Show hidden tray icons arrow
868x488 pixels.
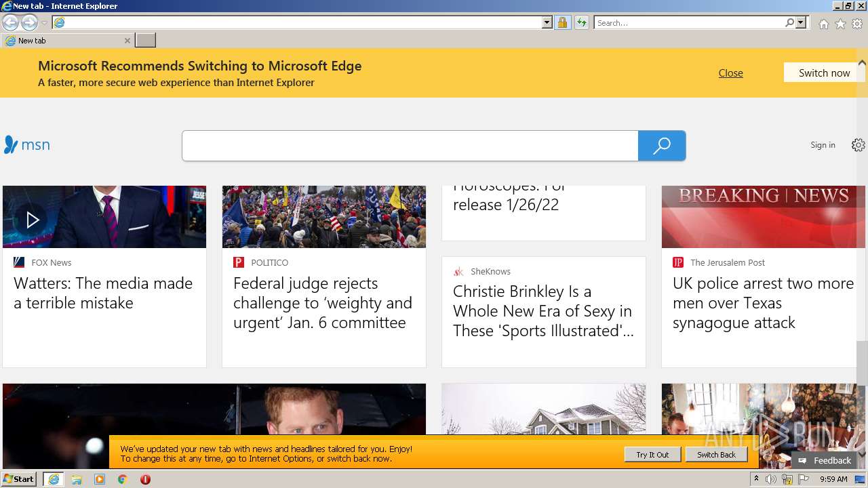click(x=756, y=479)
